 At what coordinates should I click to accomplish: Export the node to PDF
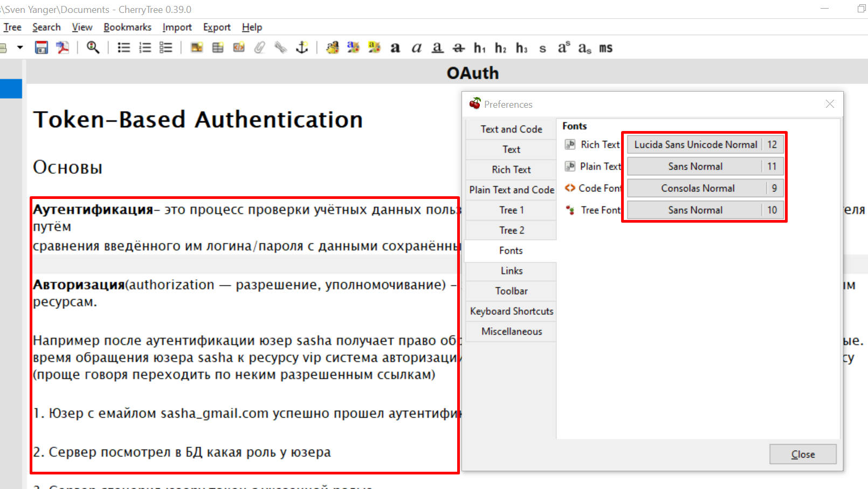63,47
